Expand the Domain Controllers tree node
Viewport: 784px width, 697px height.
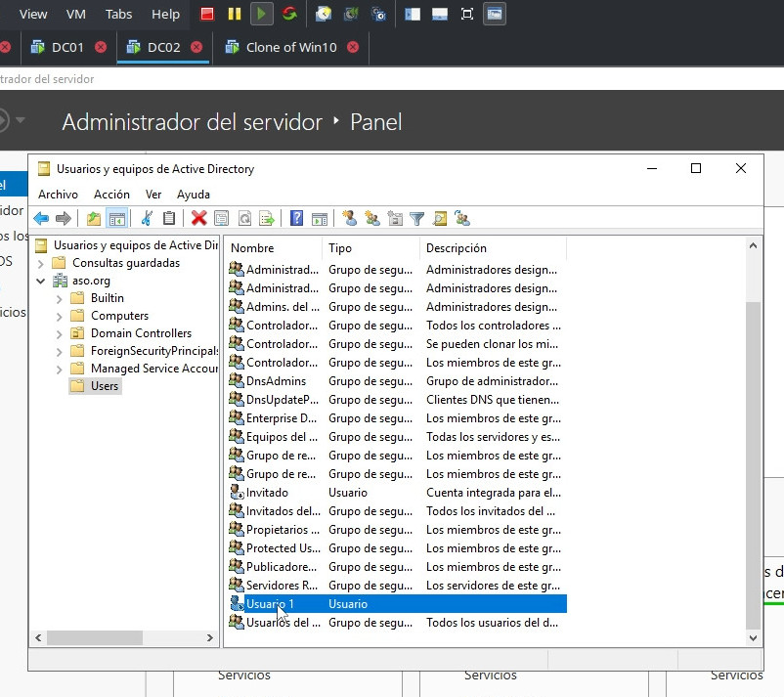pos(59,333)
